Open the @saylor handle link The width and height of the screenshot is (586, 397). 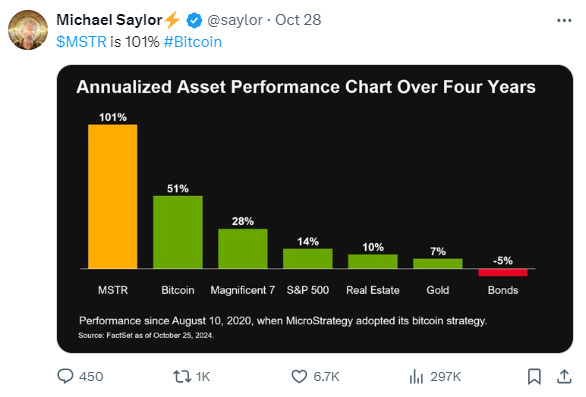(235, 20)
